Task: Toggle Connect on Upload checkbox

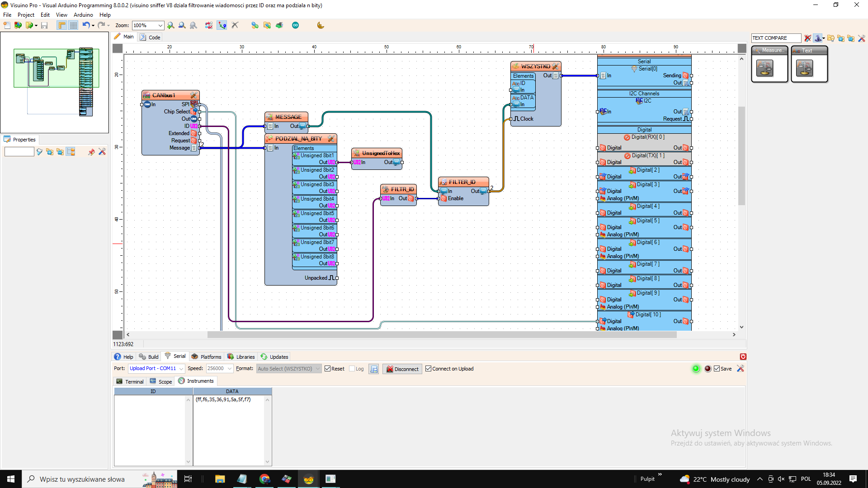Action: click(428, 369)
